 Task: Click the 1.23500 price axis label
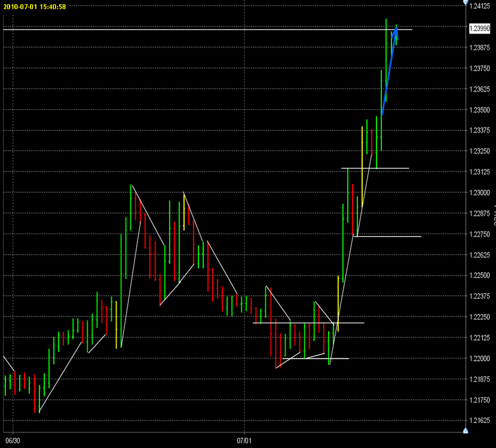(x=479, y=110)
